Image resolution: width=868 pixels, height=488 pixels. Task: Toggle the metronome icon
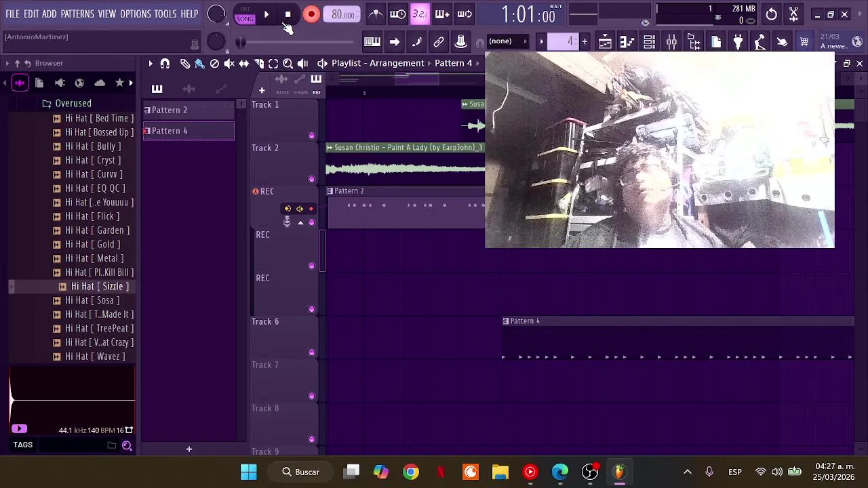(x=376, y=14)
